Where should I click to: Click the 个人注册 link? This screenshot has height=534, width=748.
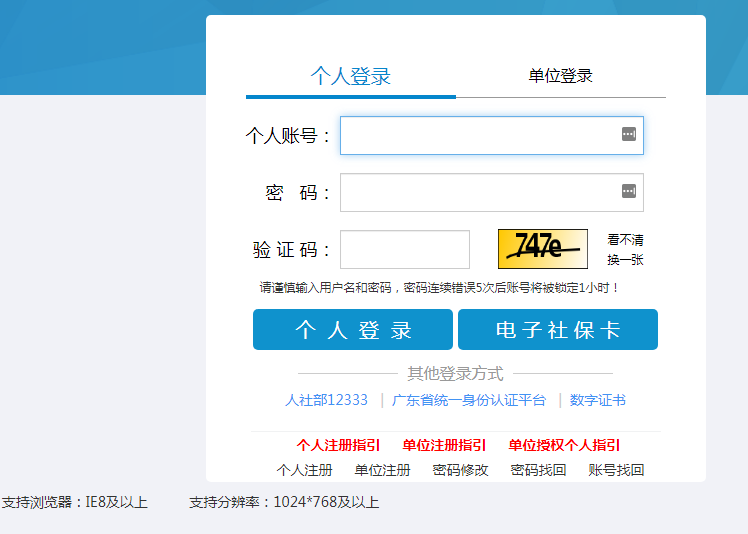pyautogui.click(x=304, y=470)
